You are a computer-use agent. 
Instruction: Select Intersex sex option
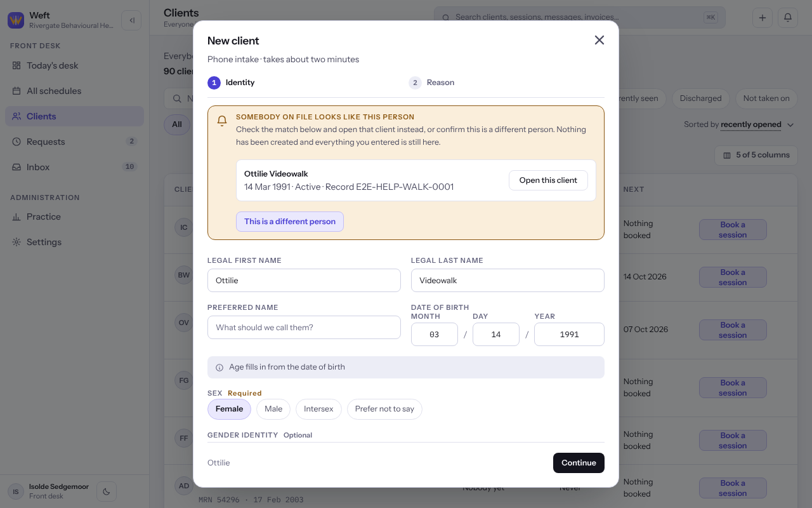pyautogui.click(x=318, y=409)
